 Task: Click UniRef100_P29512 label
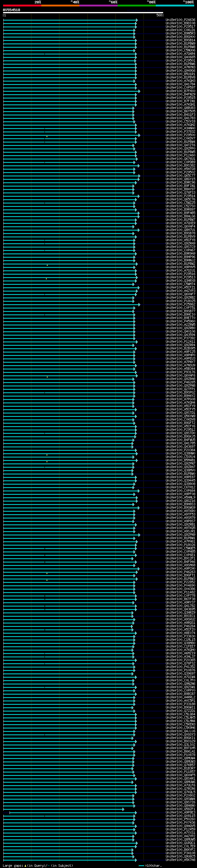pos(180,430)
